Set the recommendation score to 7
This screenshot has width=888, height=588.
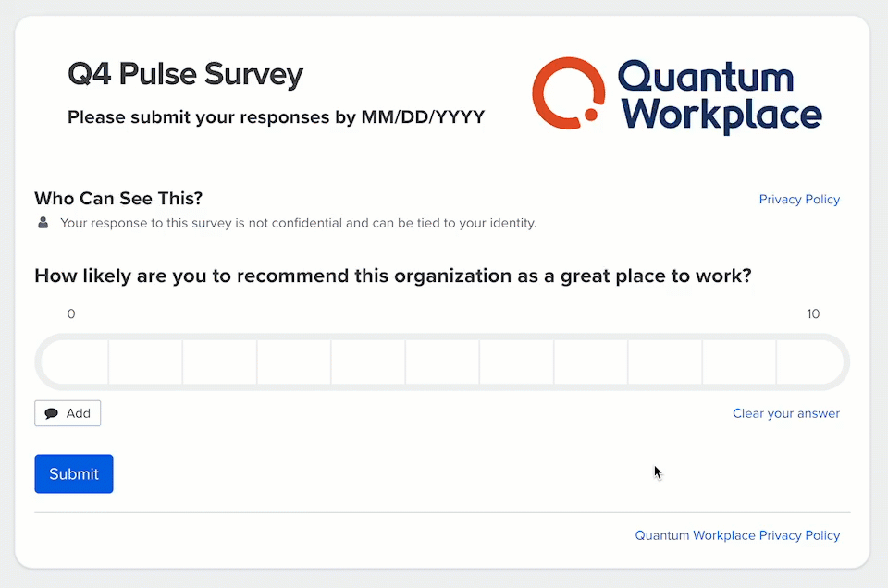tap(590, 361)
